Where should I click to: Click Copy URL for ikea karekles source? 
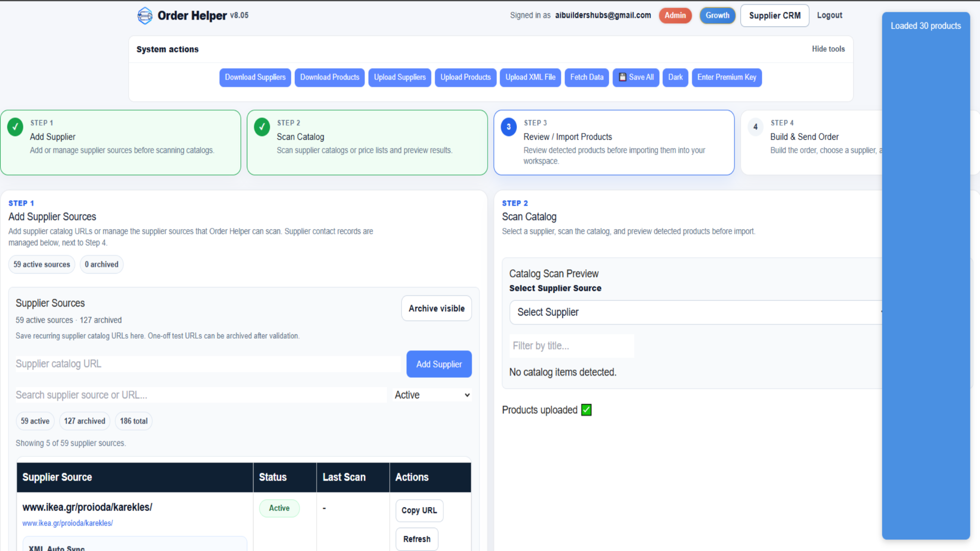419,510
